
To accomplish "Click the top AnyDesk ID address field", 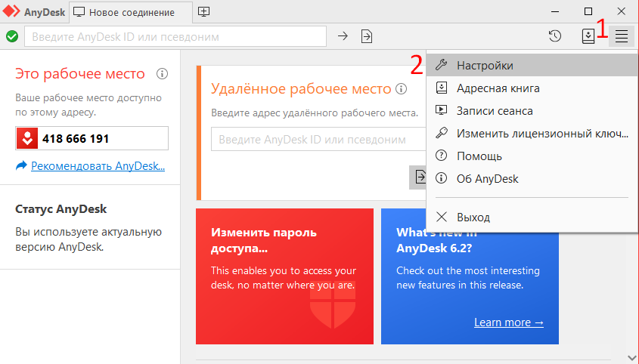I will [x=175, y=35].
